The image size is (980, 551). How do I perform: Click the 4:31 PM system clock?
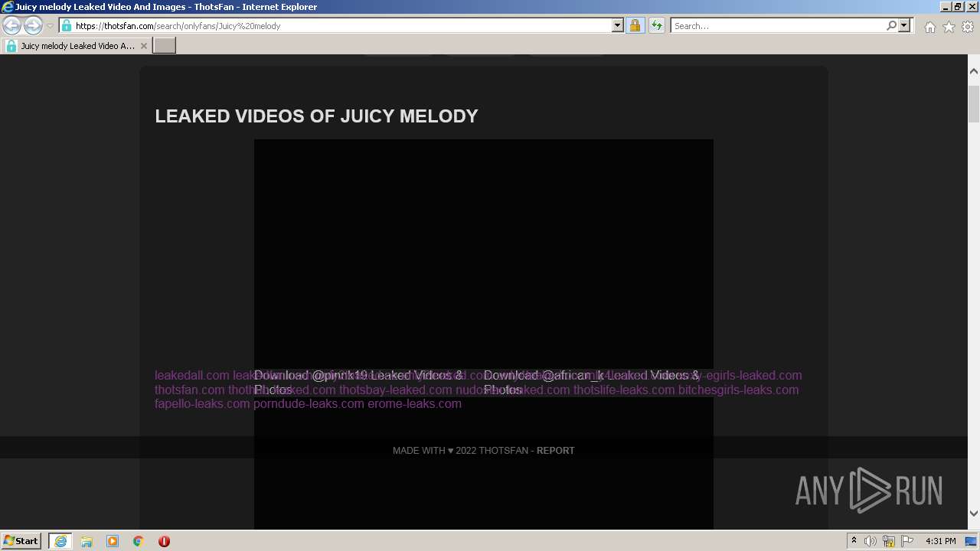pyautogui.click(x=940, y=541)
